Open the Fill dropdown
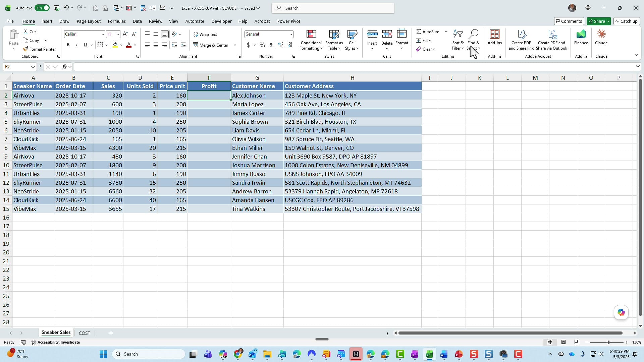Image resolution: width=644 pixels, height=362 pixels. (x=424, y=40)
